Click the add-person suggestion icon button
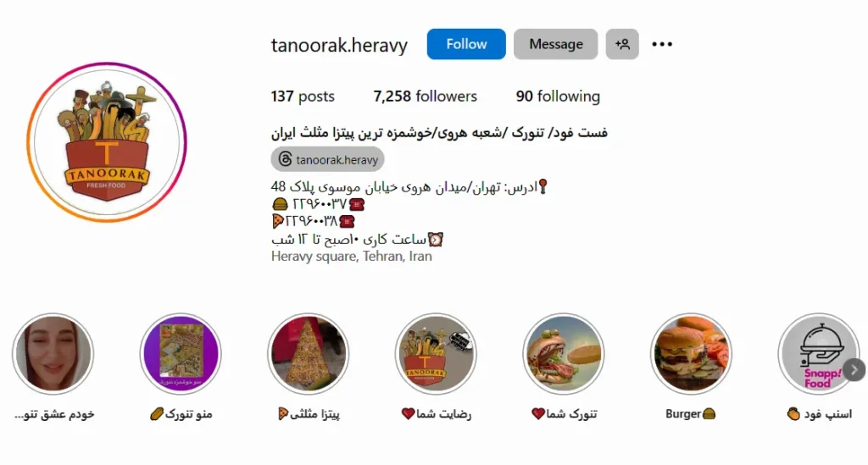 (x=622, y=44)
